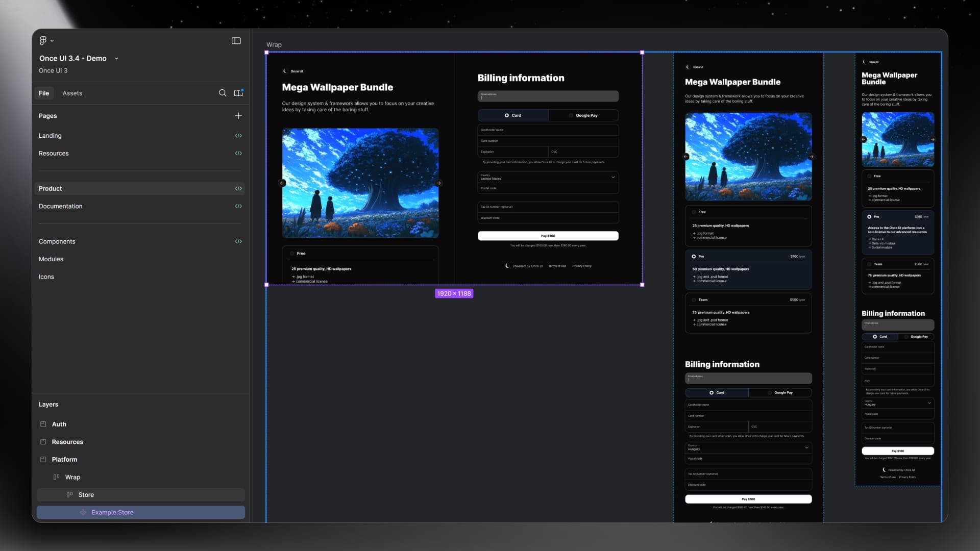Click Resources page in pages list
The image size is (980, 551).
click(53, 154)
